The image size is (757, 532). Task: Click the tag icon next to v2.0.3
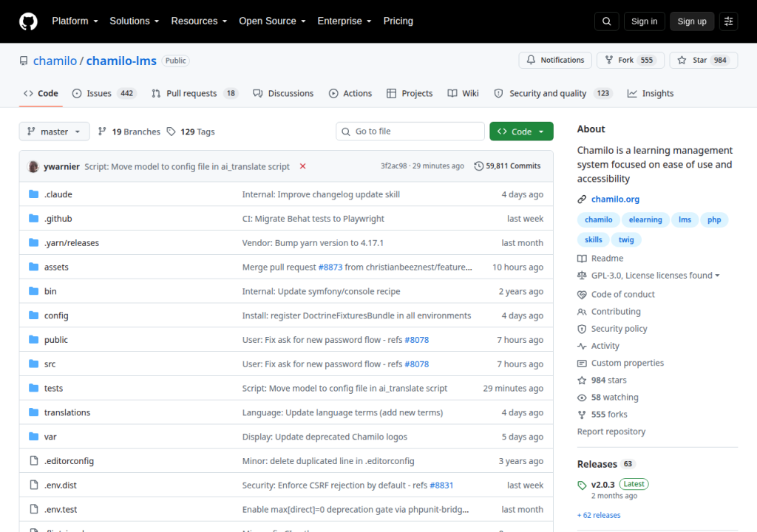583,485
